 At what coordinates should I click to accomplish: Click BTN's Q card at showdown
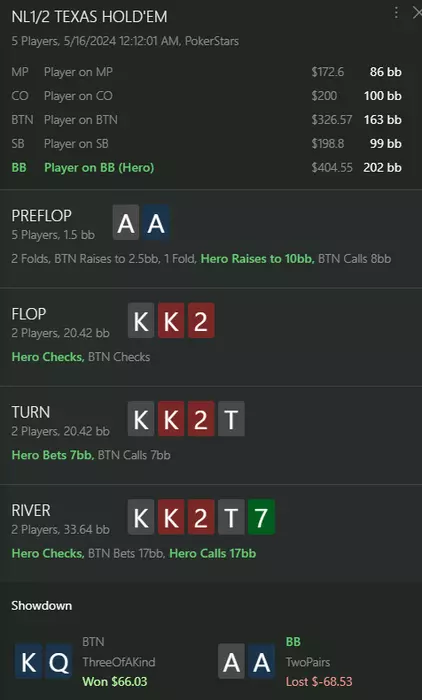pos(58,661)
